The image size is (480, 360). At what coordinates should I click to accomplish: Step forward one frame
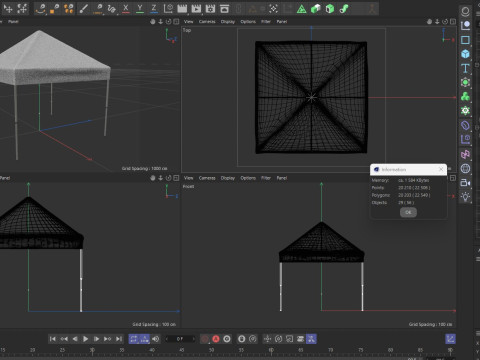coord(96,339)
